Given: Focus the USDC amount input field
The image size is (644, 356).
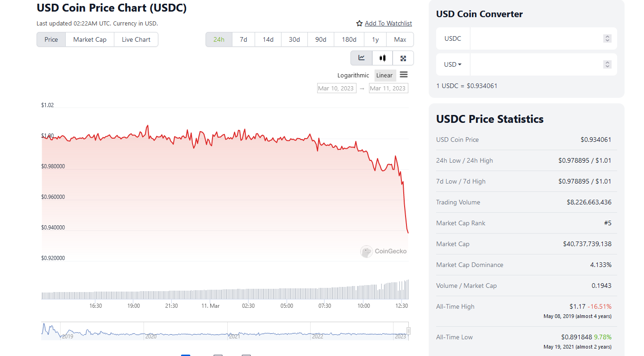Looking at the screenshot, I should [535, 38].
